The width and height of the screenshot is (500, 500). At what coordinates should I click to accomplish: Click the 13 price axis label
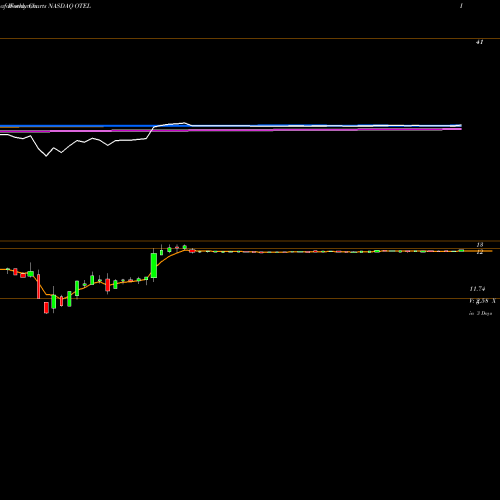[480, 245]
